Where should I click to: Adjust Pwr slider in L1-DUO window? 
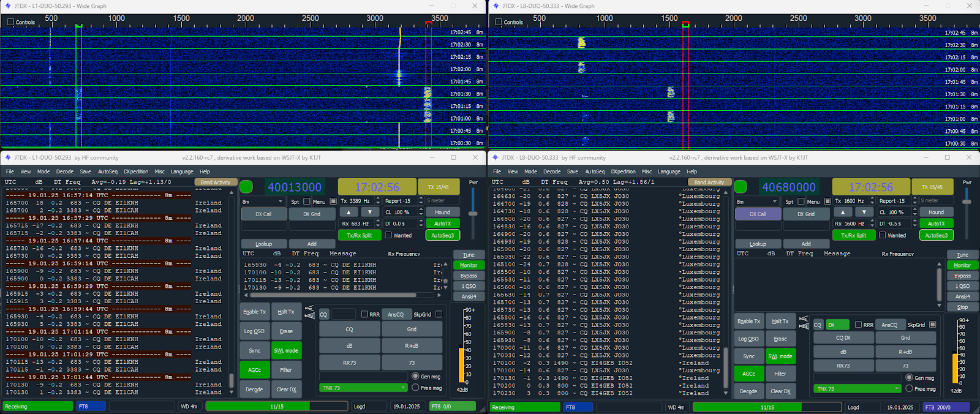473,213
